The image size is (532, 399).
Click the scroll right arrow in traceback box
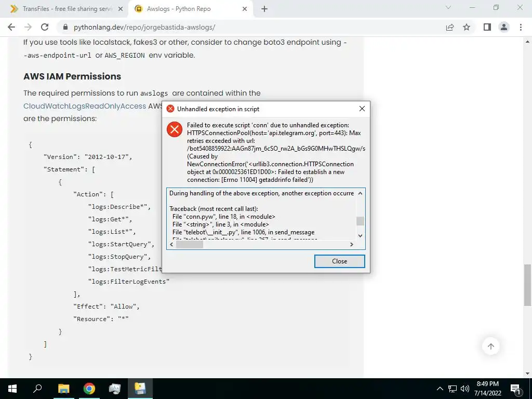point(352,244)
